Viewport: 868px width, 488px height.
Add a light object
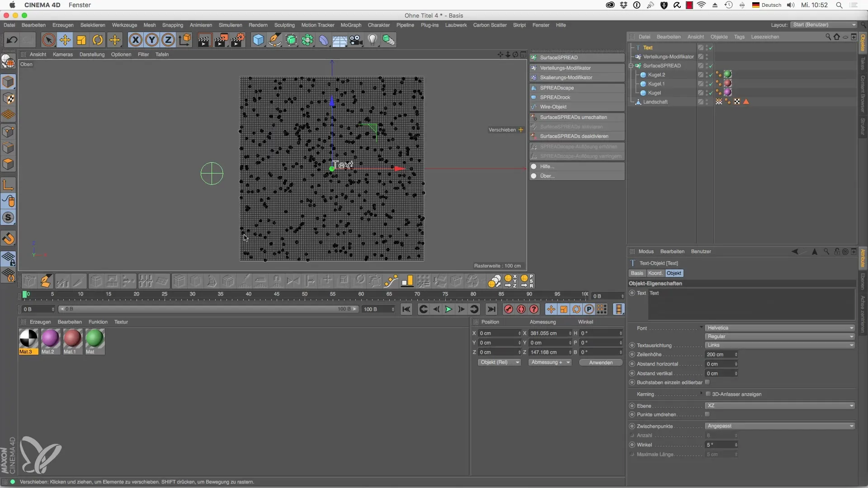(x=373, y=40)
